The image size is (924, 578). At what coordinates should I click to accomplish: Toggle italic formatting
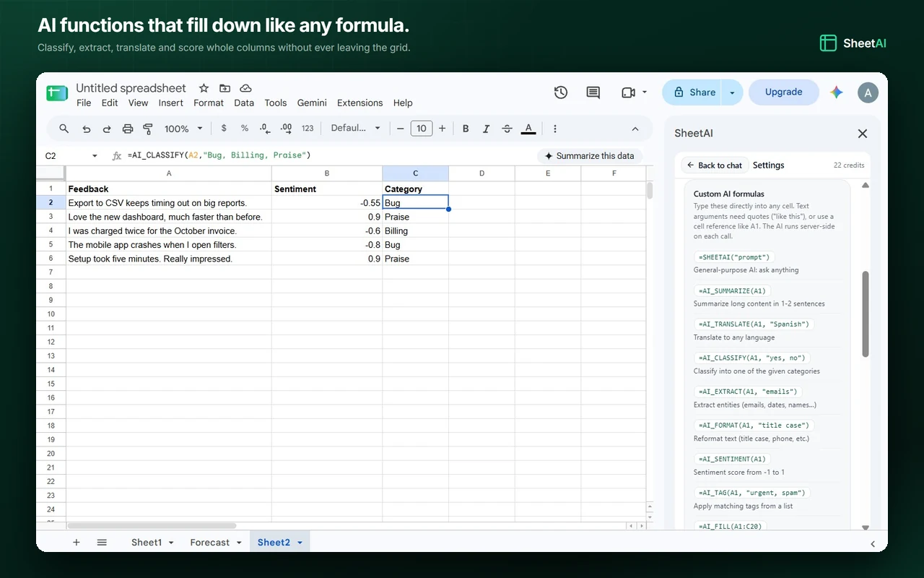click(x=486, y=129)
